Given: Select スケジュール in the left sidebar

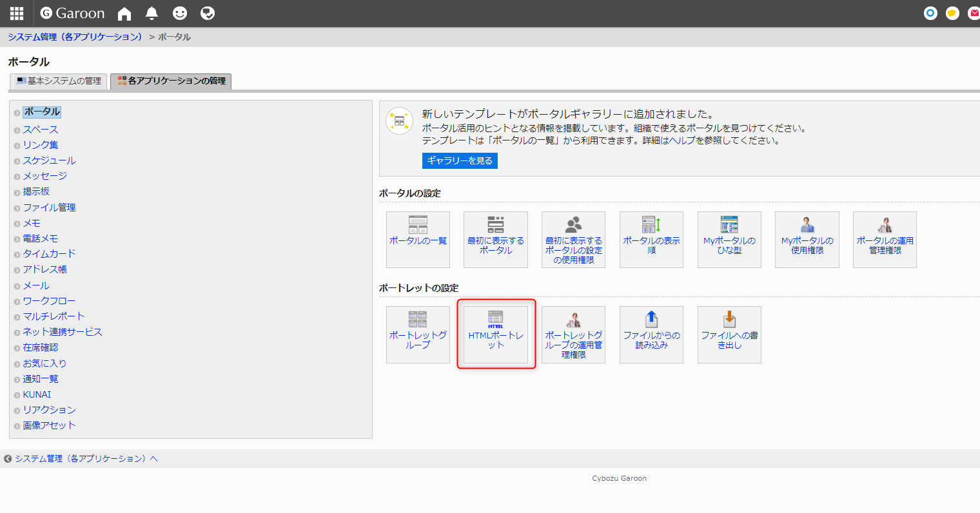Looking at the screenshot, I should pos(49,160).
